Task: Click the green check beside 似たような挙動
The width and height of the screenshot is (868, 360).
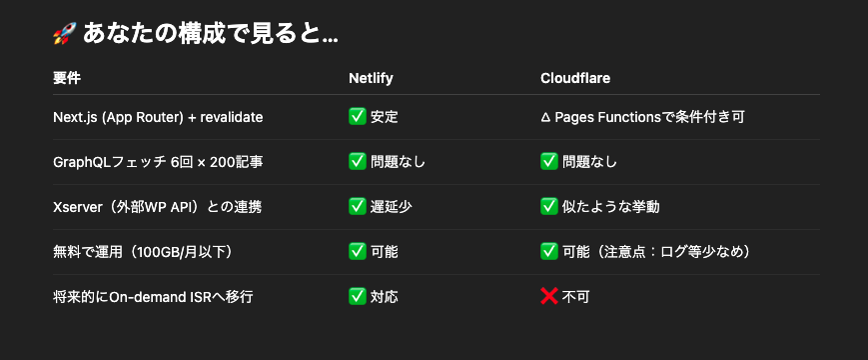Action: coord(549,207)
